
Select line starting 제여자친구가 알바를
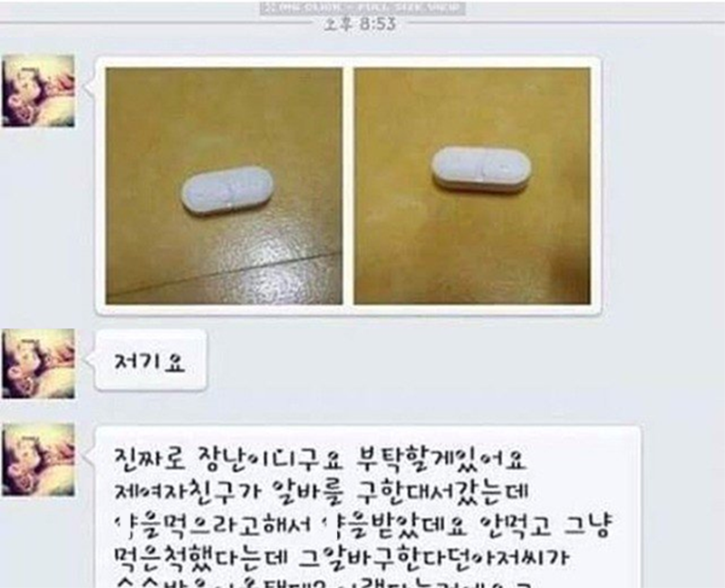[322, 492]
